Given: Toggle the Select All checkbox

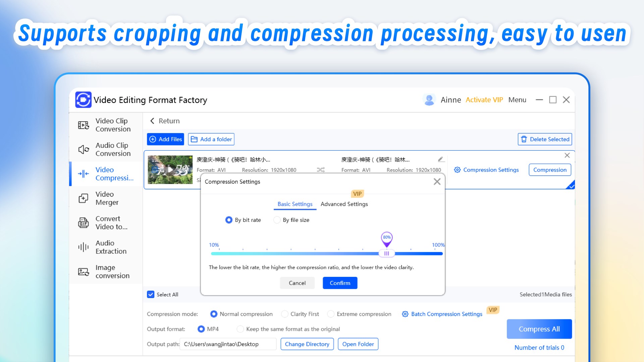Looking at the screenshot, I should (x=151, y=295).
